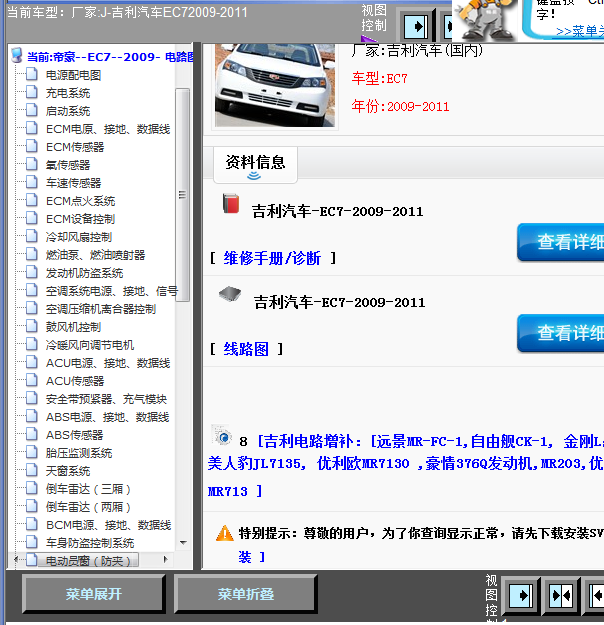Click the 发动机防盗系统 document icon
604x625 pixels.
click(32, 272)
